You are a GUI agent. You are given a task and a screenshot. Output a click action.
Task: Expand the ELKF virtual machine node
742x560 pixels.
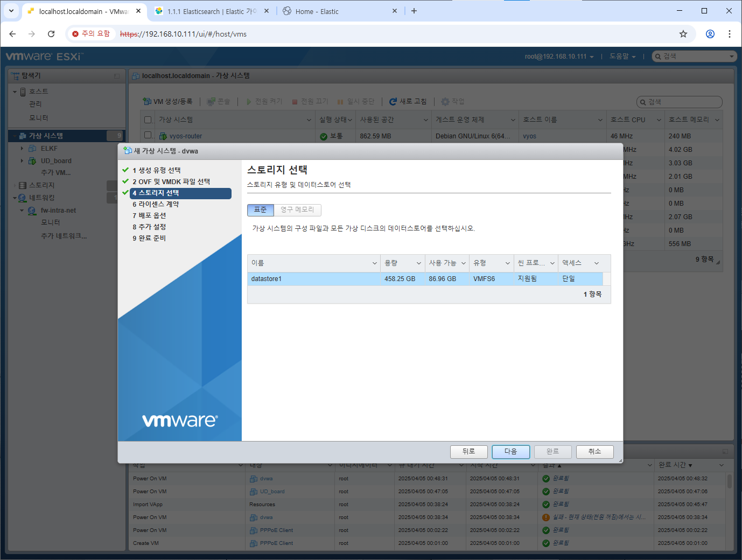[x=22, y=148]
